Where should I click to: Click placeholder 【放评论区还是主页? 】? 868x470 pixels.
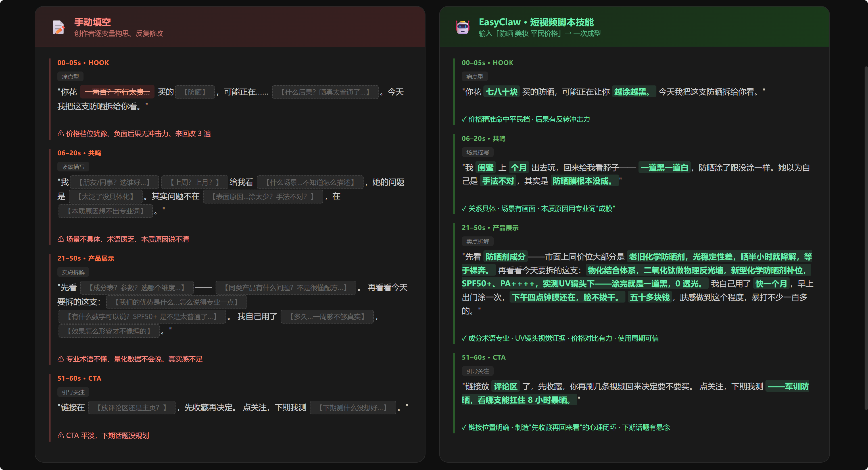point(132,408)
